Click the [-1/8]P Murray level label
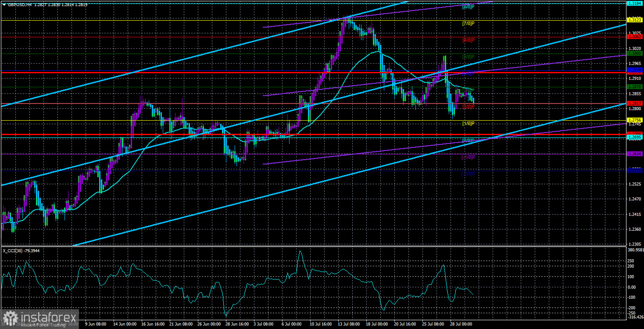This screenshot has width=644, height=329. (468, 157)
